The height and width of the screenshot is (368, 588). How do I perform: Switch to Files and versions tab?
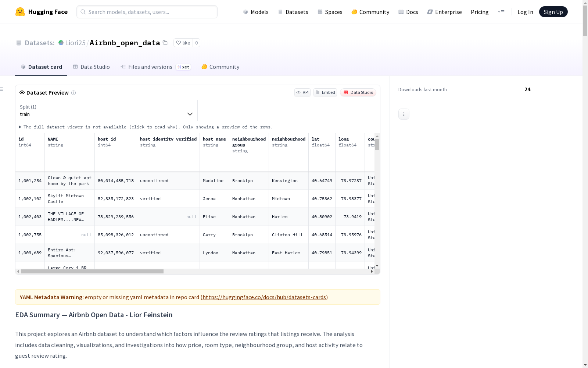[155, 67]
